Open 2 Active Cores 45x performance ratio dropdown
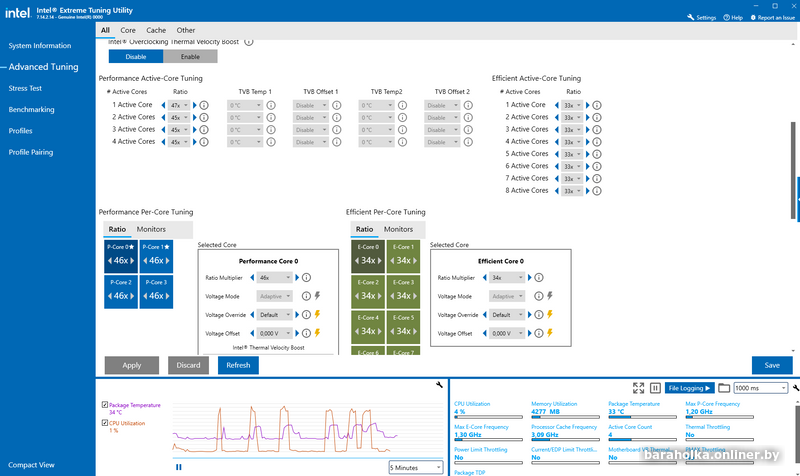The width and height of the screenshot is (800, 476). (x=179, y=117)
